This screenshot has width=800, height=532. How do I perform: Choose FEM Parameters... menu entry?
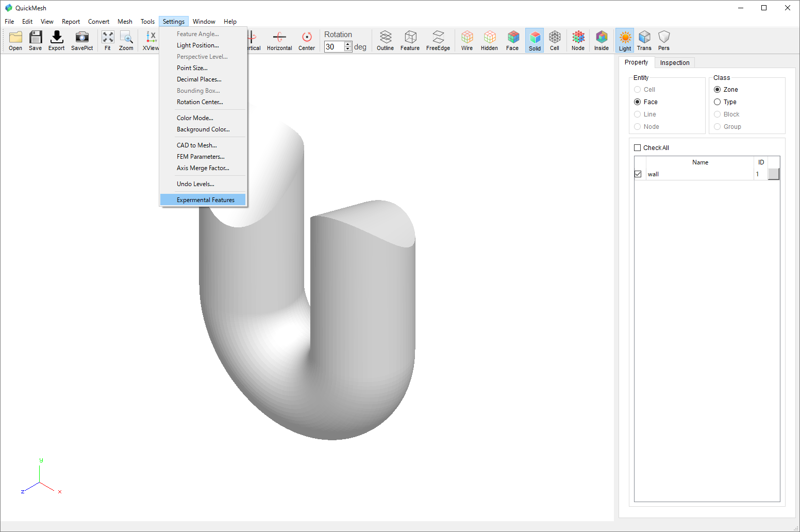(x=203, y=157)
